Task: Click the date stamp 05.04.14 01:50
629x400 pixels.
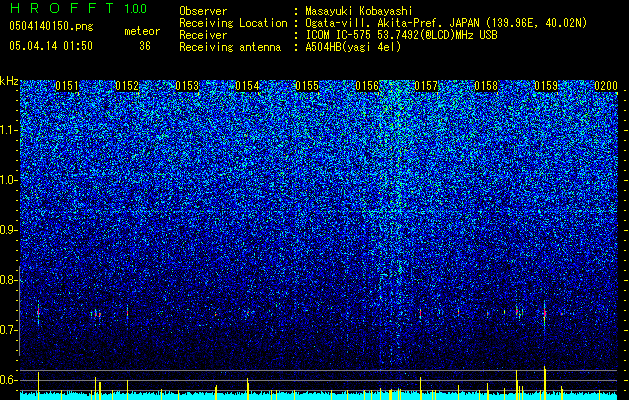Action: [x=51, y=46]
